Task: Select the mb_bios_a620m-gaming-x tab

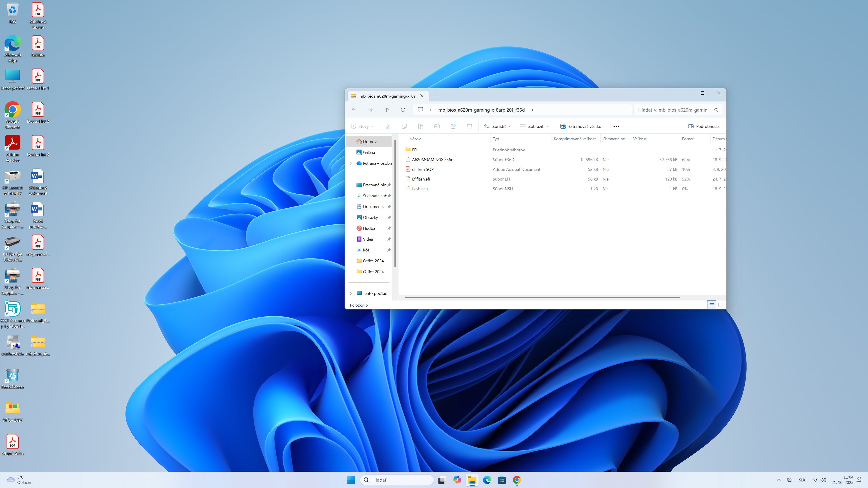Action: tap(387, 96)
